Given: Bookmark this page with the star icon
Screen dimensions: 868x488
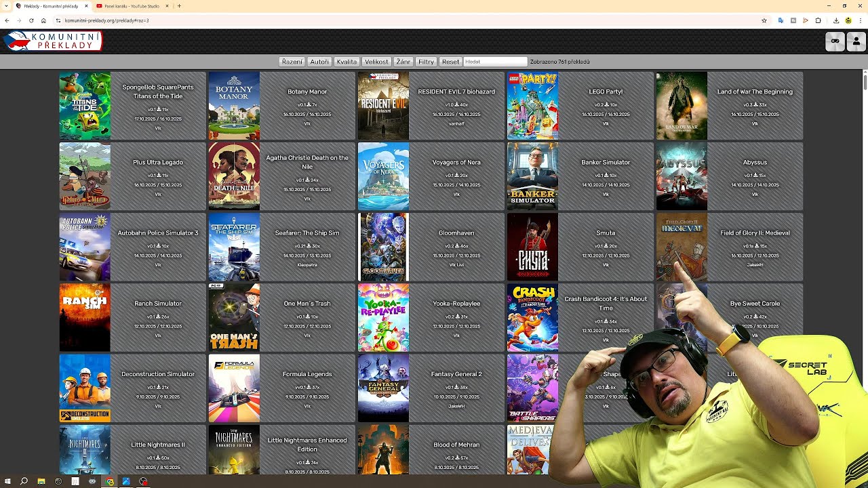Looking at the screenshot, I should pyautogui.click(x=764, y=20).
